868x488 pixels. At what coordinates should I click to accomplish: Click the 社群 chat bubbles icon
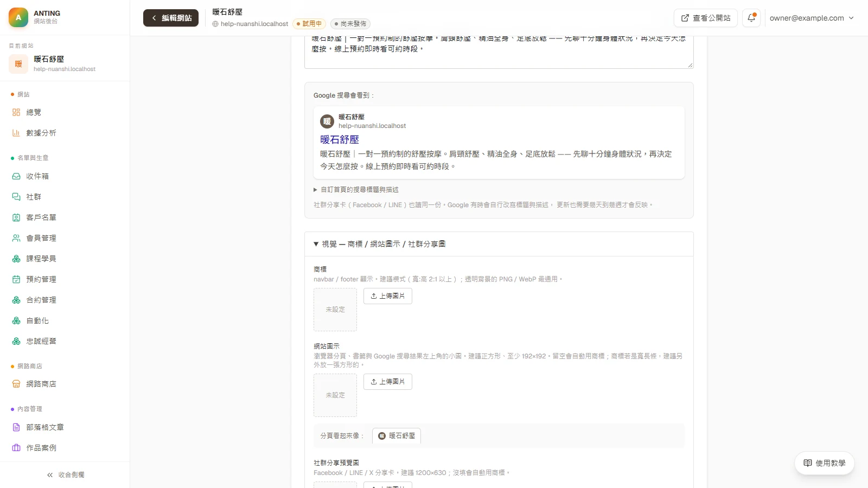click(x=16, y=197)
